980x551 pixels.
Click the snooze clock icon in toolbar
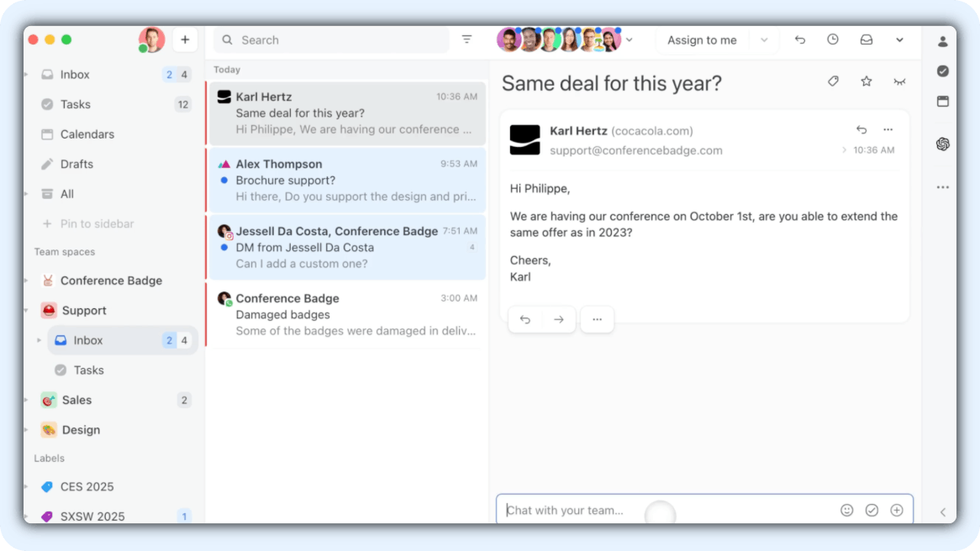point(832,39)
